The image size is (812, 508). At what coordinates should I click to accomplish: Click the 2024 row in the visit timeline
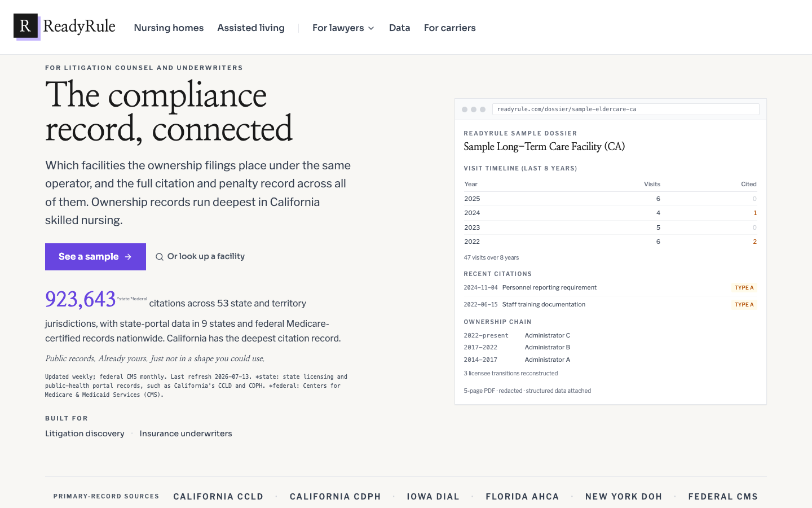click(610, 213)
